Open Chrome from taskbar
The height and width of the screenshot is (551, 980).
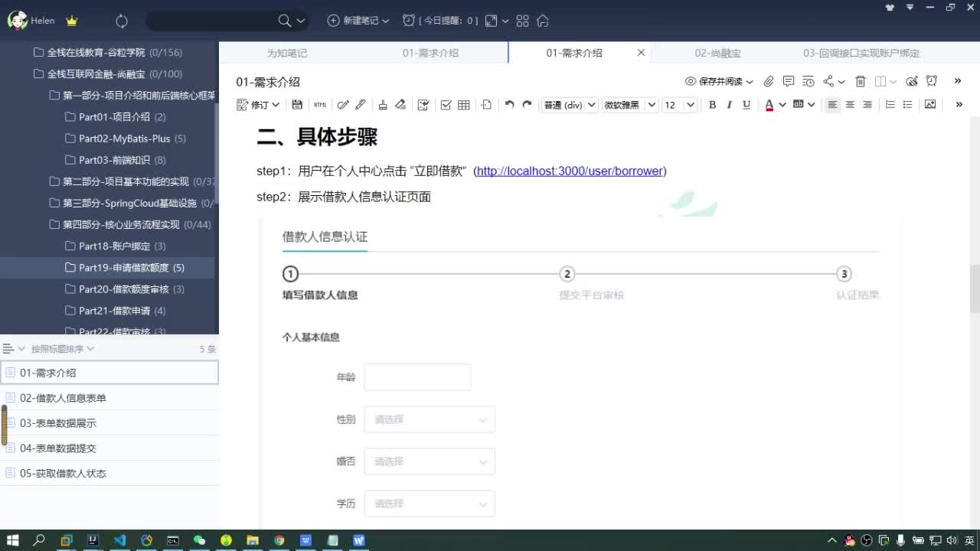pos(279,540)
